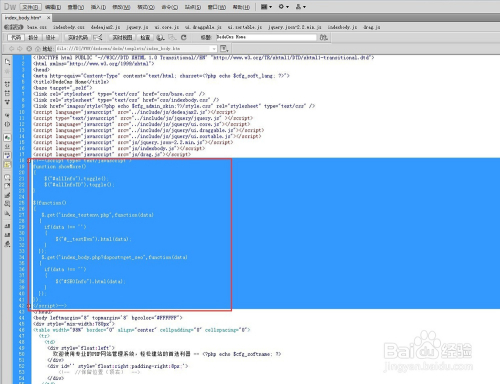Click the Balance Braces icon
Viewport: 500px width, 384px height.
pyautogui.click(x=7, y=124)
